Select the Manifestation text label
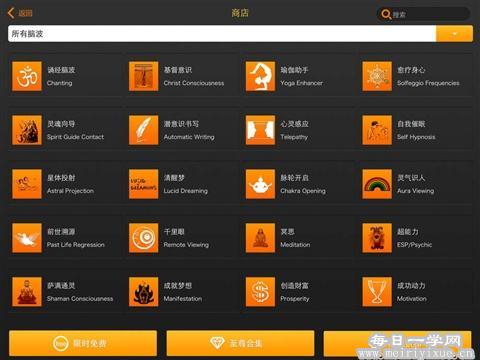This screenshot has height=360, width=480. coord(183,299)
